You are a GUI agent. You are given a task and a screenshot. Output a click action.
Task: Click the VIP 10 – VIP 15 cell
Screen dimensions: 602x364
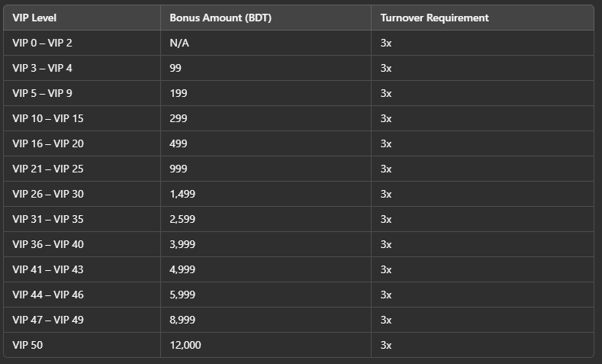[82, 118]
